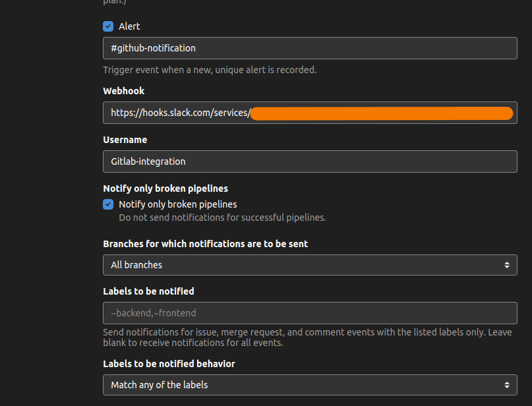Toggle the Alert notification setting off
The height and width of the screenshot is (406, 532).
click(x=107, y=26)
